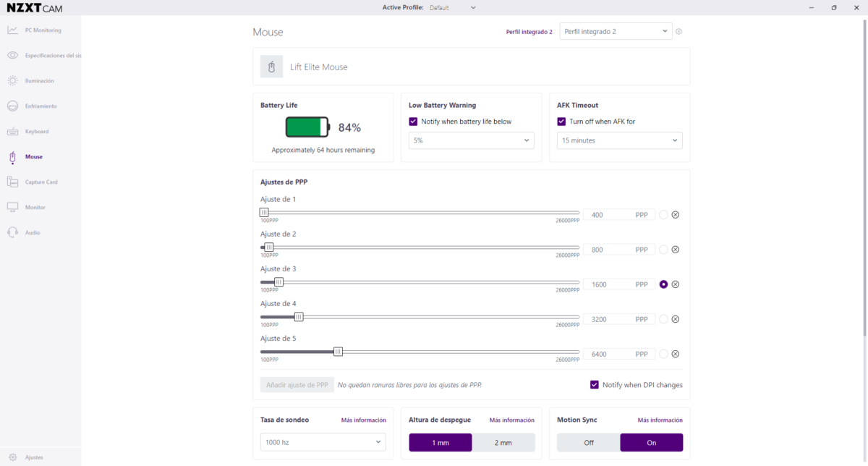868x466 pixels.
Task: Click the Keyboard sidebar icon
Action: click(x=12, y=132)
